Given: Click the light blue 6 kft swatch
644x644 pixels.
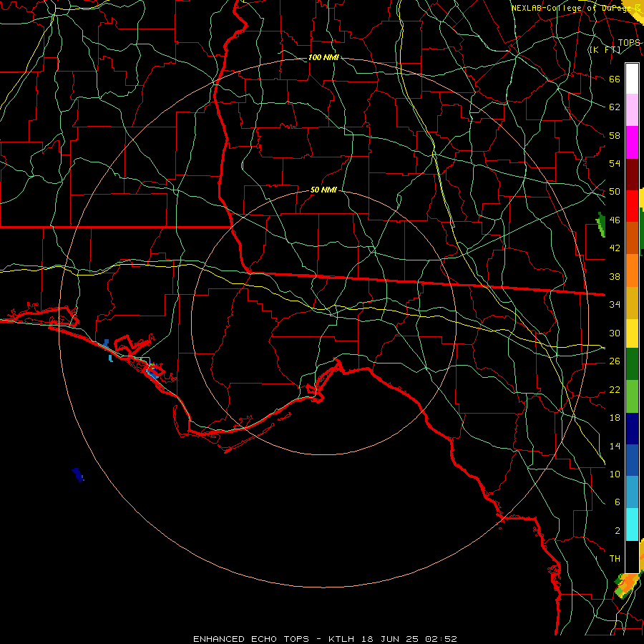Looking at the screenshot, I should click(632, 492).
